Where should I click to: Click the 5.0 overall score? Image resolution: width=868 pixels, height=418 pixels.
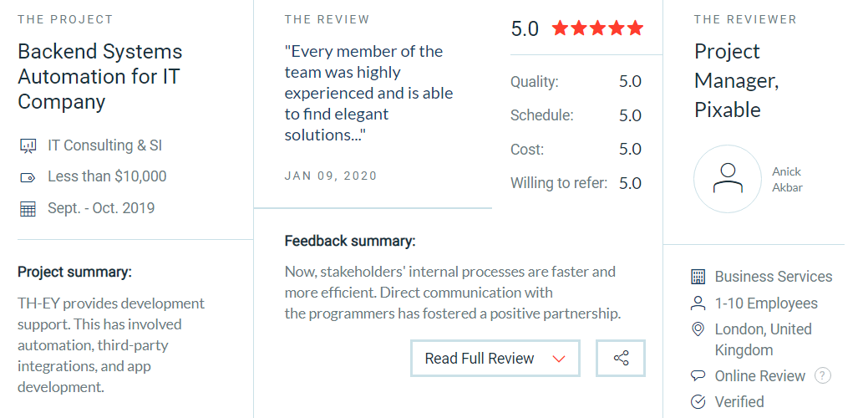(525, 28)
